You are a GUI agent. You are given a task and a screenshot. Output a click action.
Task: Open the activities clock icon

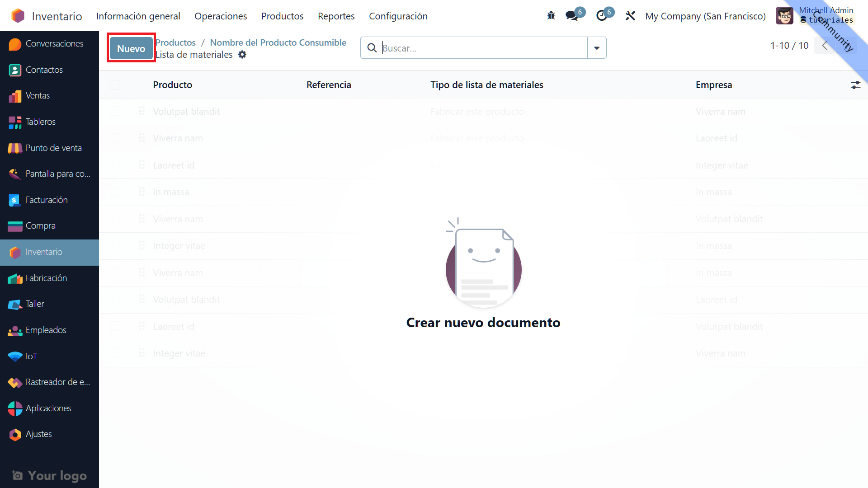point(601,16)
